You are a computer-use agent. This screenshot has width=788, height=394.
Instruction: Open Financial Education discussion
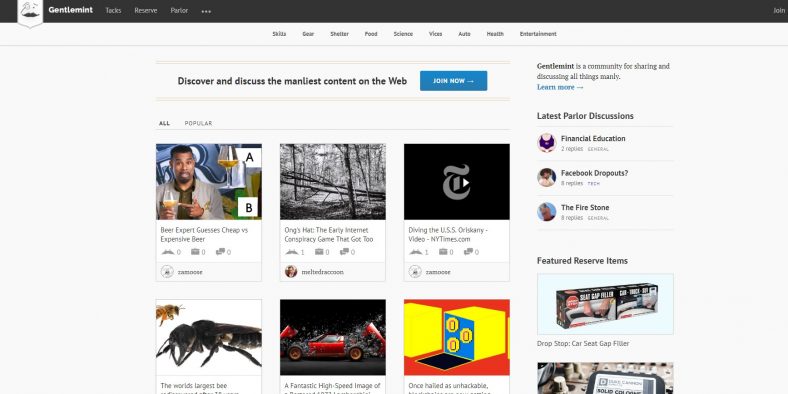click(x=593, y=138)
